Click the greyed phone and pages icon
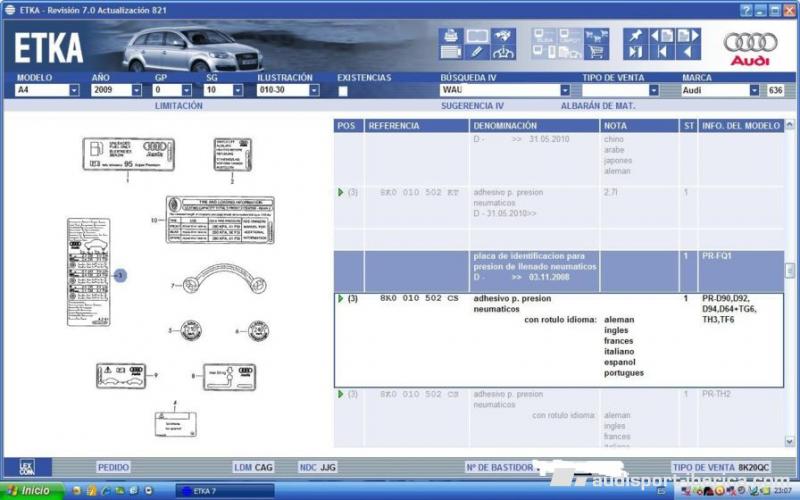This screenshot has width=800, height=500. [x=570, y=52]
